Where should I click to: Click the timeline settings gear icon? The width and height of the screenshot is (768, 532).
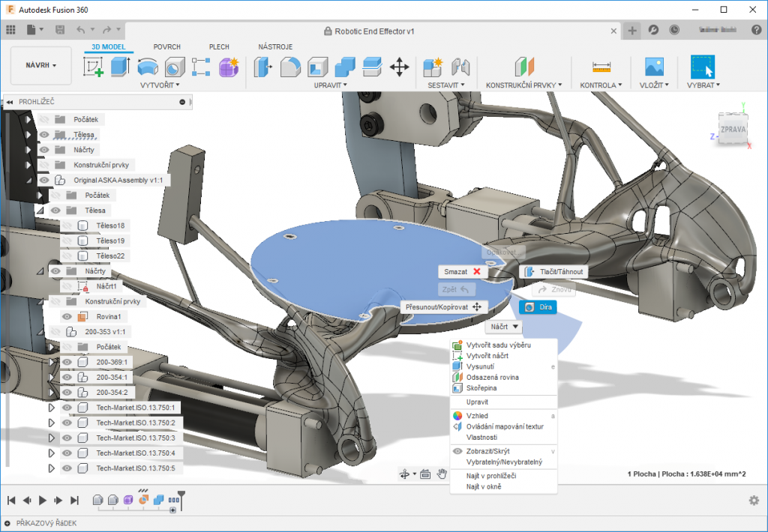(x=754, y=500)
